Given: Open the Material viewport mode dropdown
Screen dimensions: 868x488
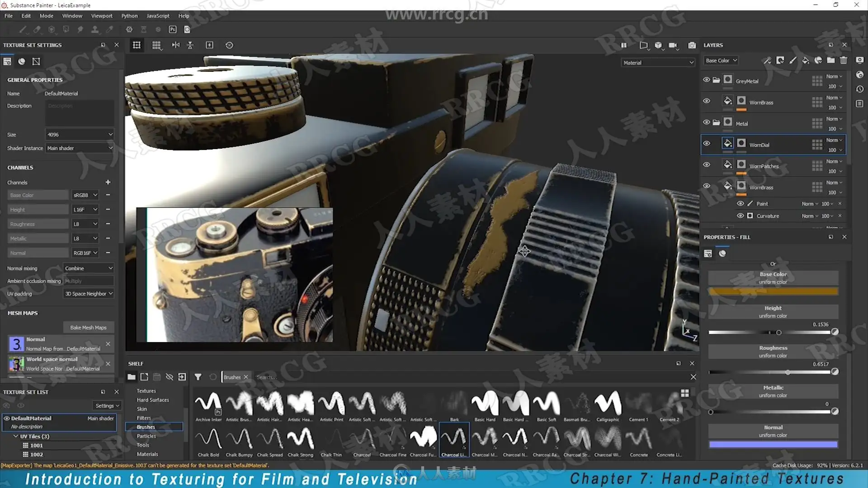Looking at the screenshot, I should pyautogui.click(x=658, y=62).
